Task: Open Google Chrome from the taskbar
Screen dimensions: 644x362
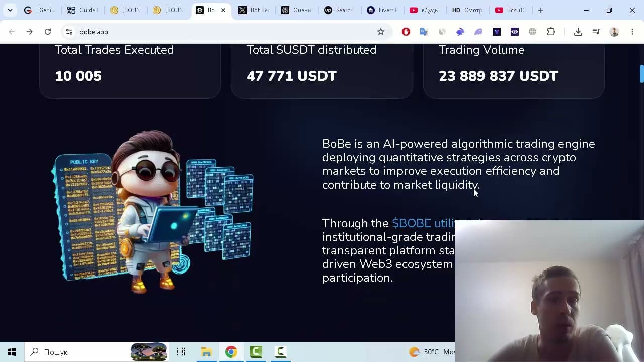Action: tap(231, 352)
